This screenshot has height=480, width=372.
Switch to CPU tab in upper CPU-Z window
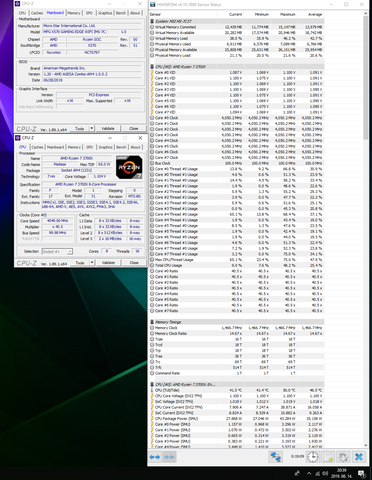coord(22,13)
